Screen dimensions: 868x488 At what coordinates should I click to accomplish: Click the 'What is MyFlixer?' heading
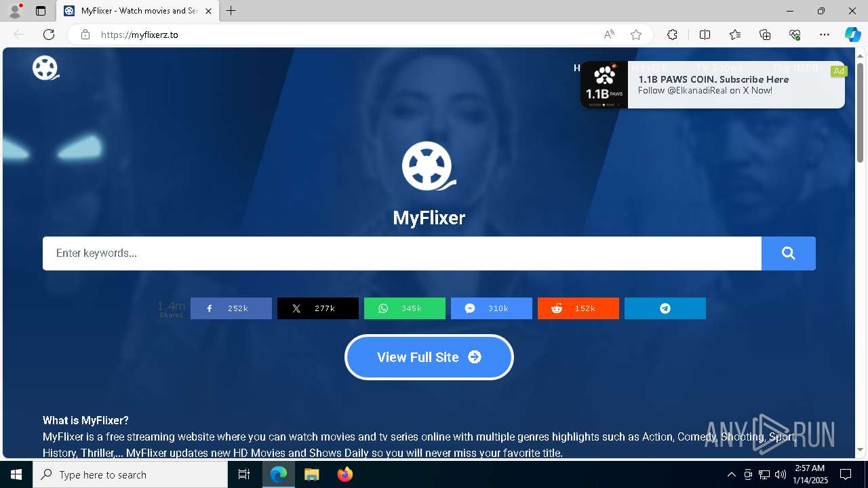point(85,420)
